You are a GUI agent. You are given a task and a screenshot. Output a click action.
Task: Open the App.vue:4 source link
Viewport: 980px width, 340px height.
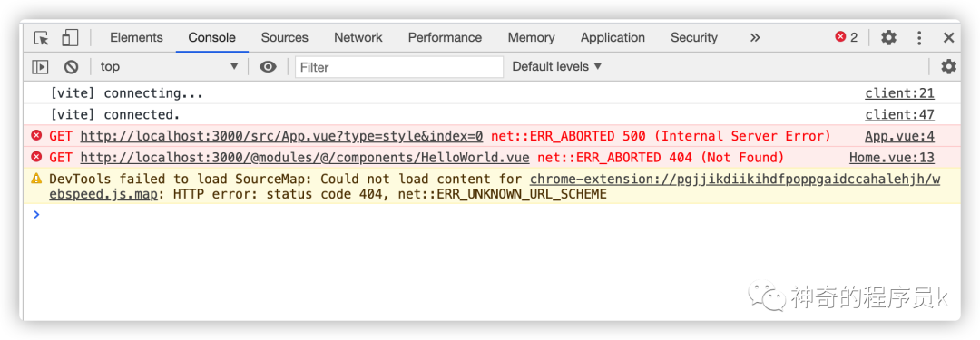pos(899,136)
